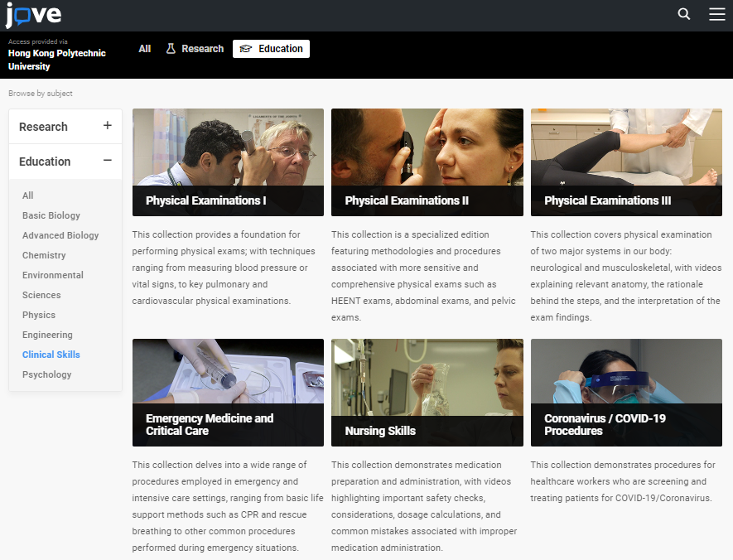Viewport: 733px width, 560px height.
Task: Open the Psychology subject
Action: [46, 374]
